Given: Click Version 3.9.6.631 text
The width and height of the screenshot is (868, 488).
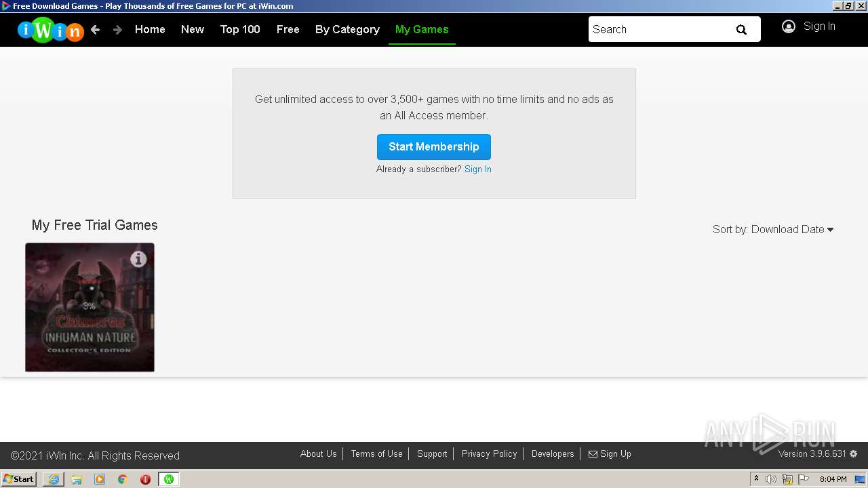Looking at the screenshot, I should click(812, 454).
